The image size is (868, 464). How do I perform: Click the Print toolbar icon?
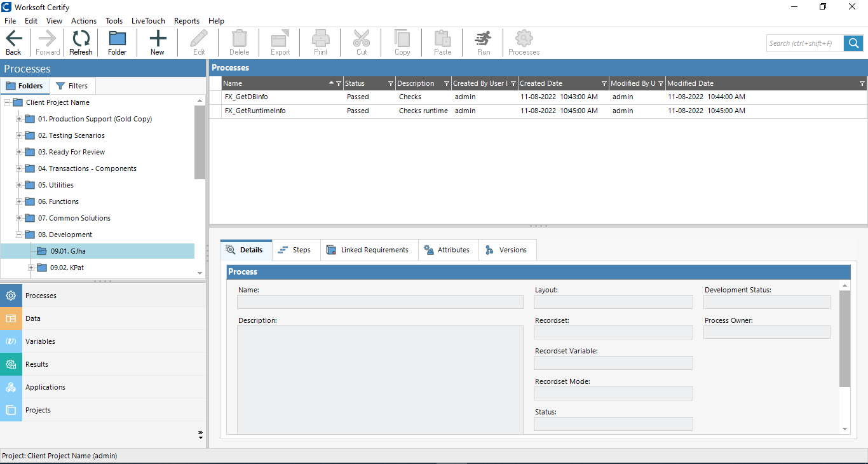click(x=321, y=43)
